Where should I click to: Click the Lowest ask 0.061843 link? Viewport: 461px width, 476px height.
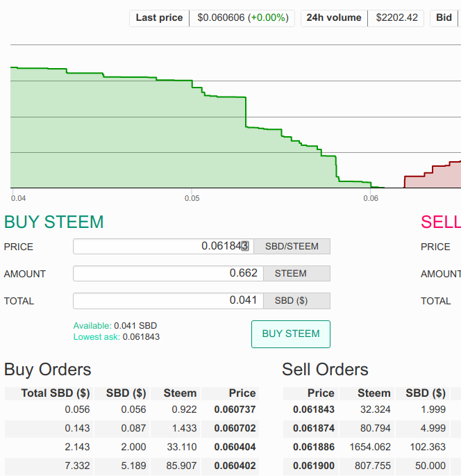116,337
